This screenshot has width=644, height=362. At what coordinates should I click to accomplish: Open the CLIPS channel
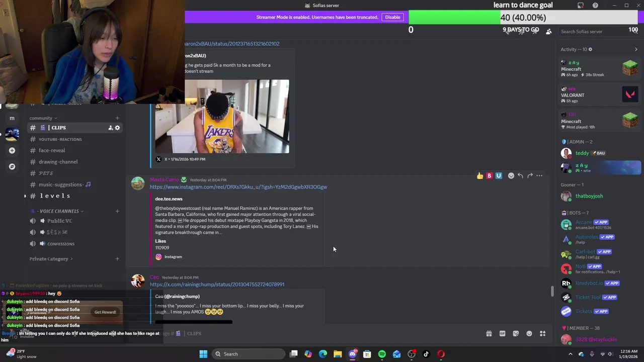pos(75,128)
